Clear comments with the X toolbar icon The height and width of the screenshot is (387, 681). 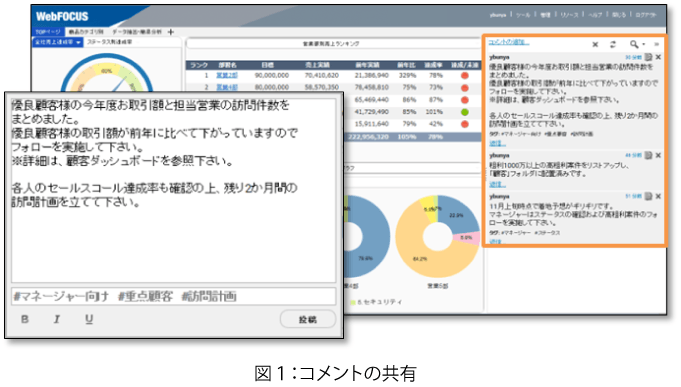[595, 44]
